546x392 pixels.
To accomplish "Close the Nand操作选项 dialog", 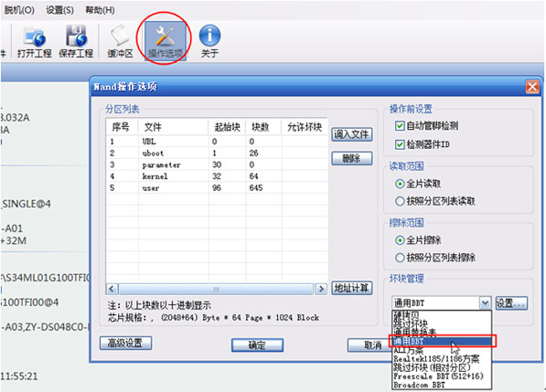I will pos(531,87).
